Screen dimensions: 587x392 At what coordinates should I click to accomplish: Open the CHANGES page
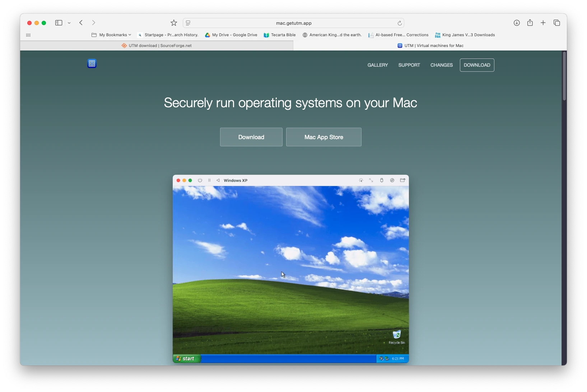click(x=442, y=65)
